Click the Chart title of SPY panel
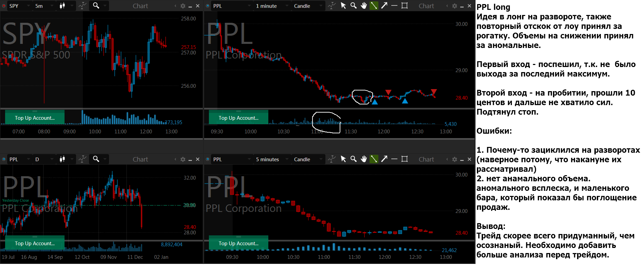Image resolution: width=644 pixels, height=267 pixels. click(140, 6)
